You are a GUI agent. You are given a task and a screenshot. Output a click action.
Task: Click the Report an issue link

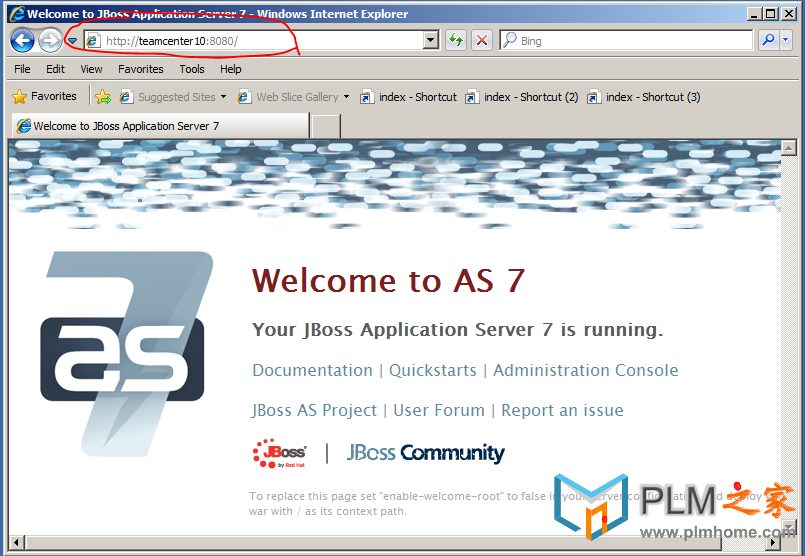[562, 410]
